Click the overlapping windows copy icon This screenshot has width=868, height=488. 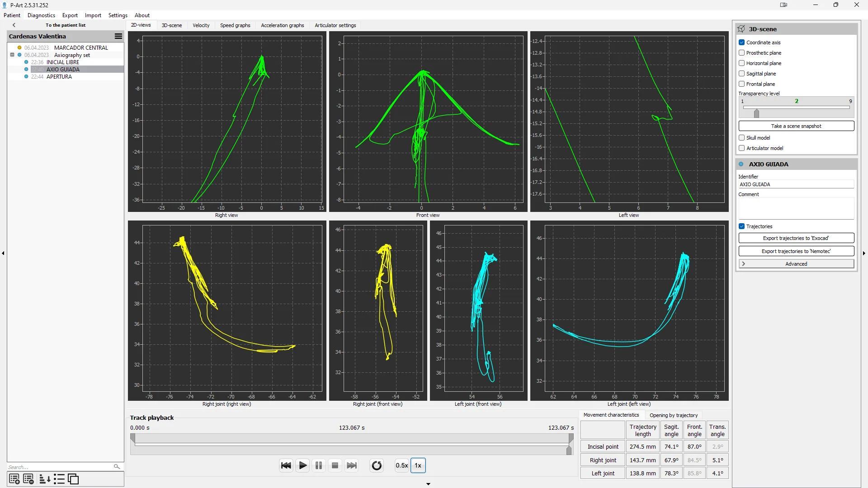click(x=73, y=479)
